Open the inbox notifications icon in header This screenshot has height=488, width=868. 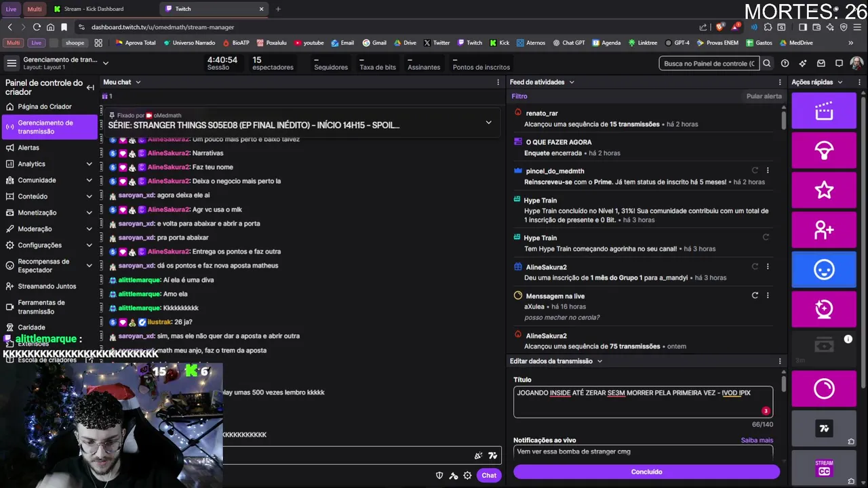pyautogui.click(x=821, y=63)
